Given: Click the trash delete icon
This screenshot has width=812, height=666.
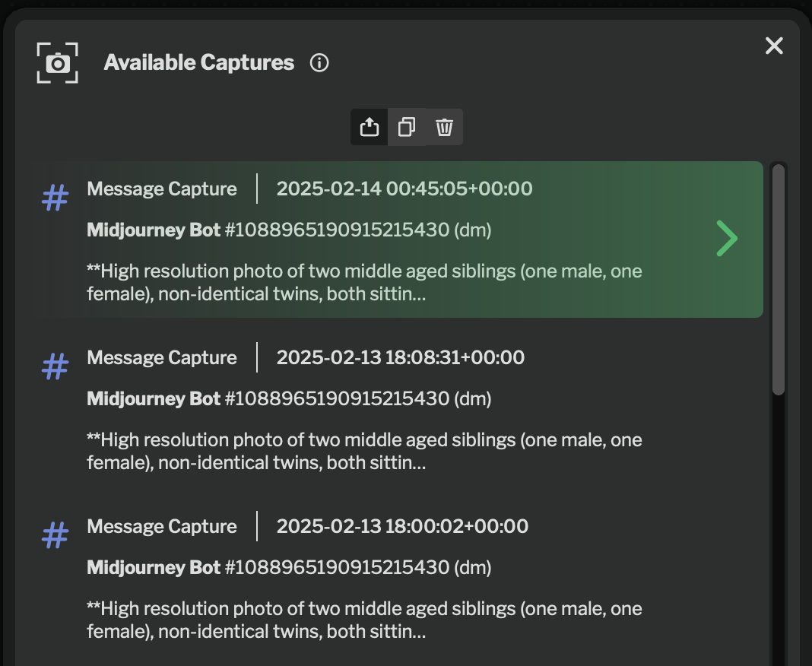Looking at the screenshot, I should click(444, 127).
